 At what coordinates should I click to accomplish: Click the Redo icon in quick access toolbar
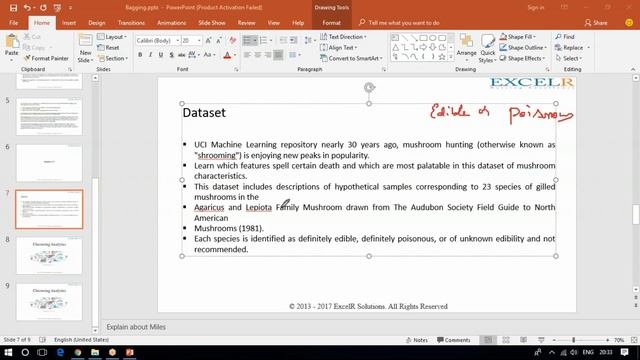pos(43,8)
